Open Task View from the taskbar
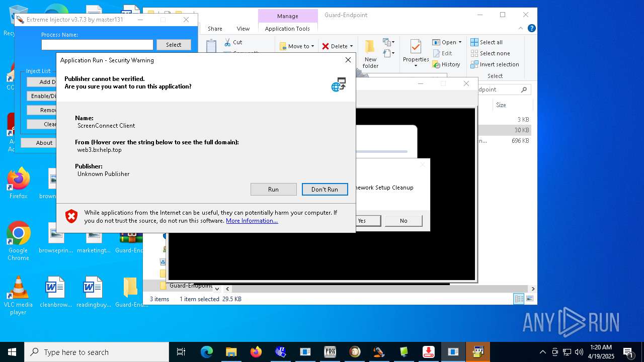This screenshot has width=644, height=362. coord(181,352)
